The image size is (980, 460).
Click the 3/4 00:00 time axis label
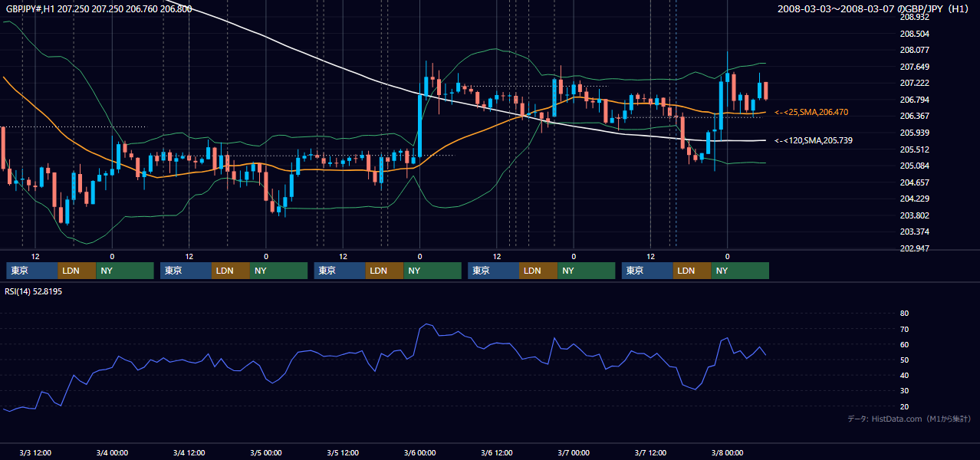click(112, 452)
